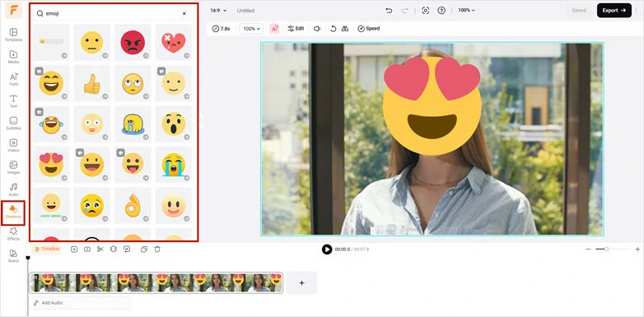644x317 pixels.
Task: Open the Images sidebar tab
Action: 13,167
